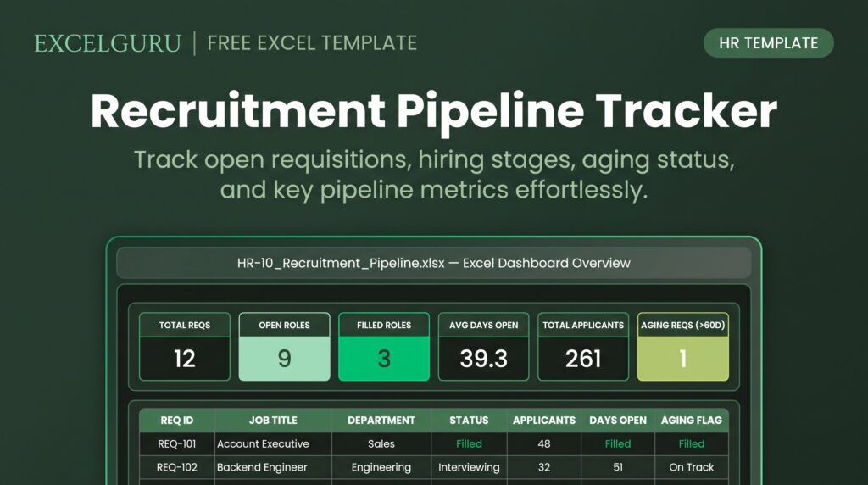This screenshot has width=868, height=485.
Task: Click the STATUS column header
Action: tap(469, 421)
